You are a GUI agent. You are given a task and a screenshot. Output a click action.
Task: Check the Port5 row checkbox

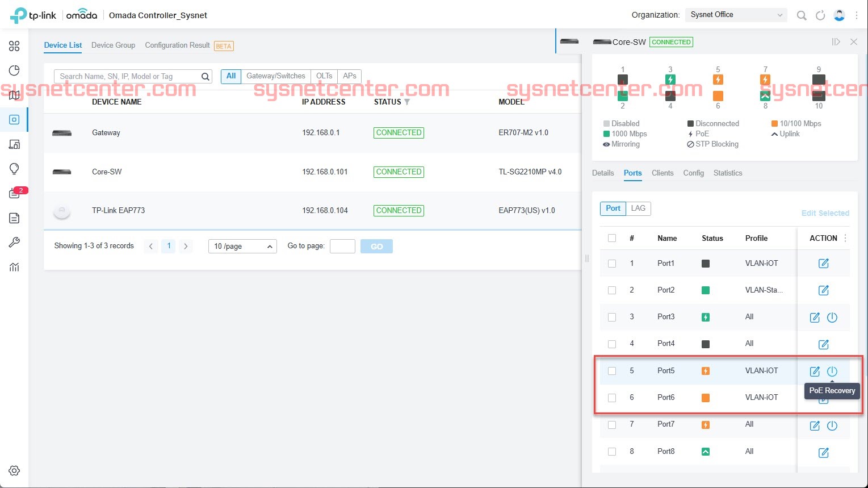pyautogui.click(x=612, y=371)
